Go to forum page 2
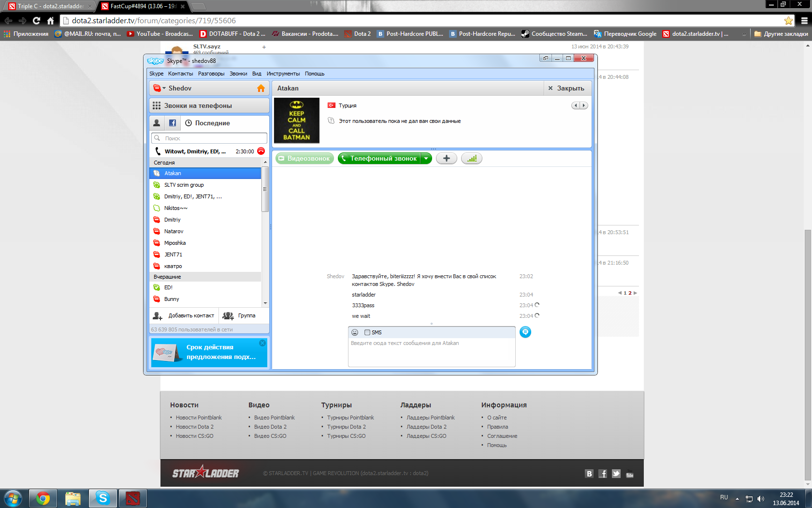The image size is (812, 508). click(x=630, y=293)
